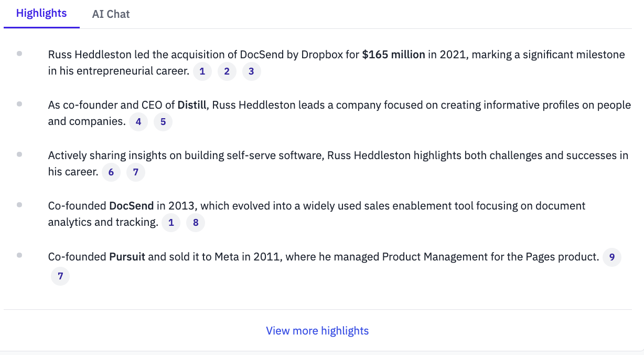Select the Highlights tab
The width and height of the screenshot is (644, 355).
click(41, 14)
